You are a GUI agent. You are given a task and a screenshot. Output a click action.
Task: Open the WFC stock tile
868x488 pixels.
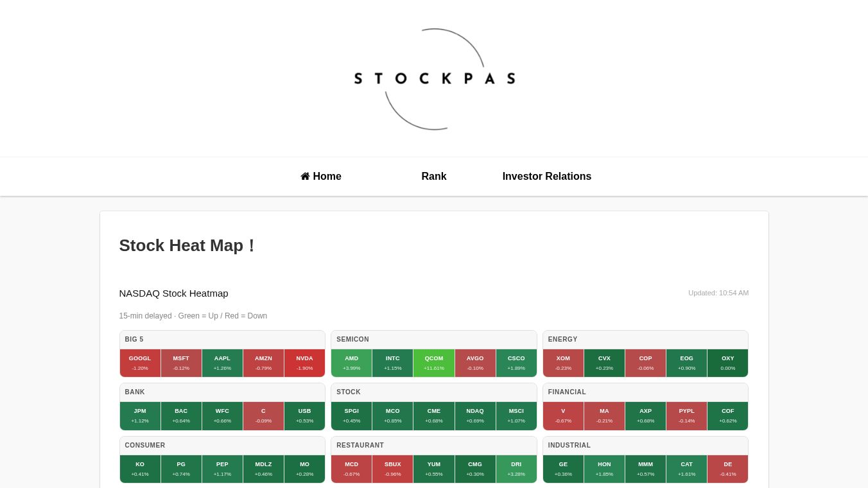[222, 416]
